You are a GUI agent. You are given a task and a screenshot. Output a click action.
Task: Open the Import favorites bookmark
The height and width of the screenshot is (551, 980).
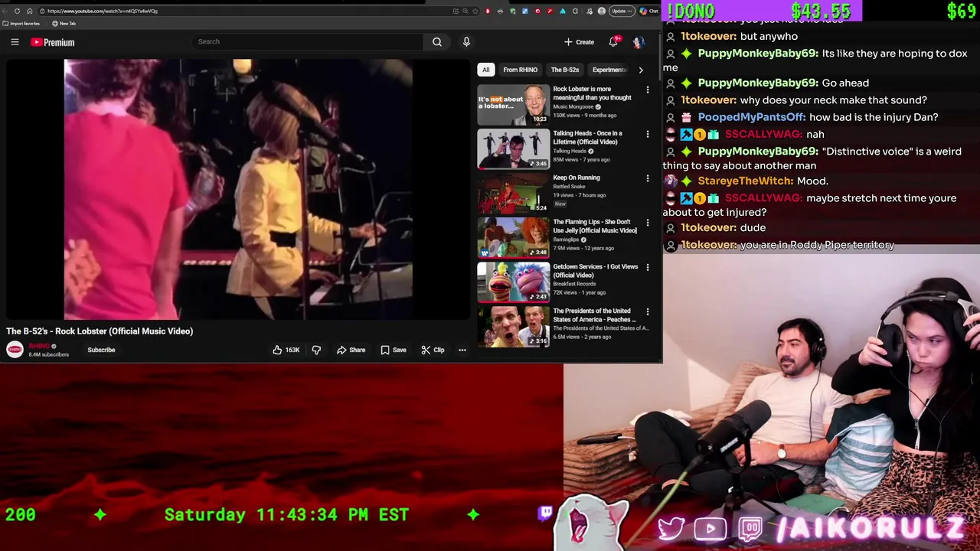pos(22,24)
